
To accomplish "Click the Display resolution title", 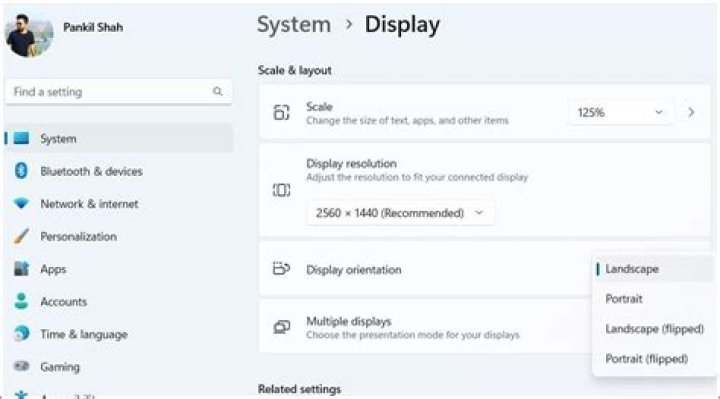I will coord(351,163).
